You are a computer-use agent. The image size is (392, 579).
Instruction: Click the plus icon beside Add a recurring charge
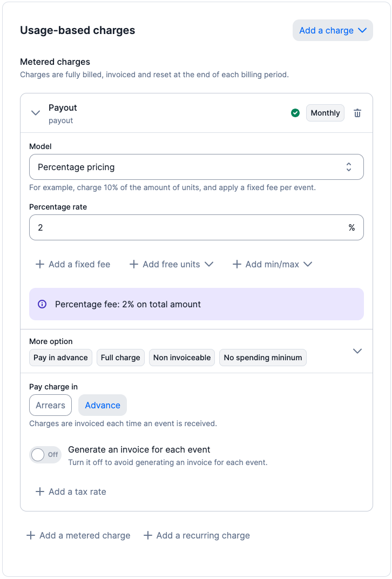pyautogui.click(x=147, y=535)
